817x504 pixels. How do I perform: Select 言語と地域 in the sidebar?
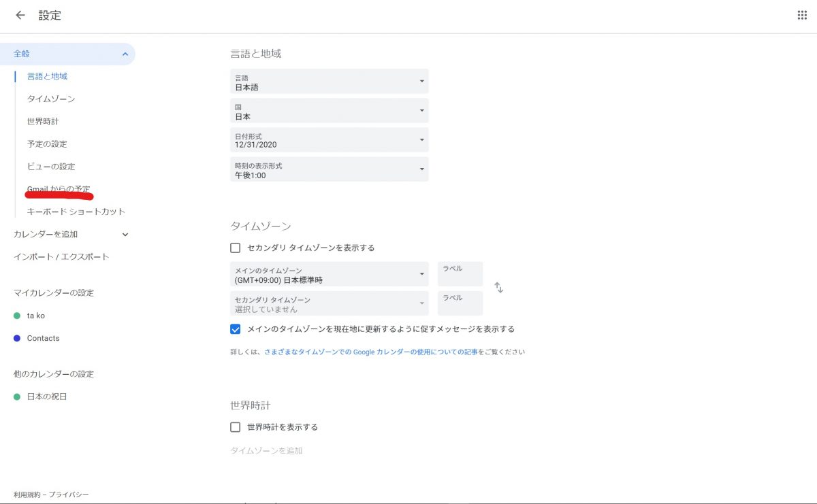[47, 76]
